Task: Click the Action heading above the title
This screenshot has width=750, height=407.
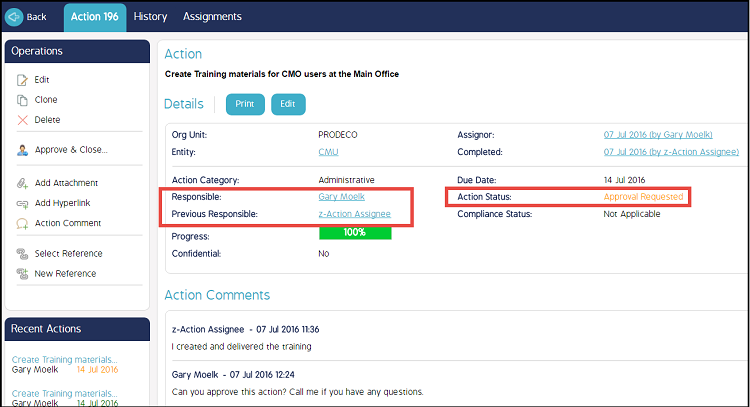Action: coord(183,54)
